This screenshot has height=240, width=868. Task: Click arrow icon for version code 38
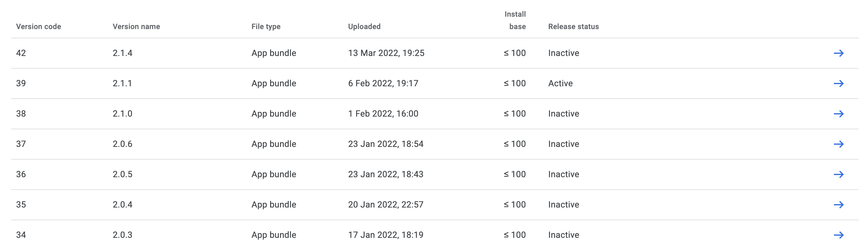click(838, 114)
